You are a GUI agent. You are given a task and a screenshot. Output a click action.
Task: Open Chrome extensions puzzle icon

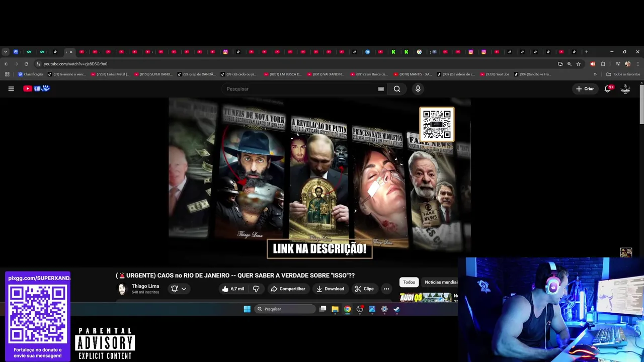(x=603, y=64)
